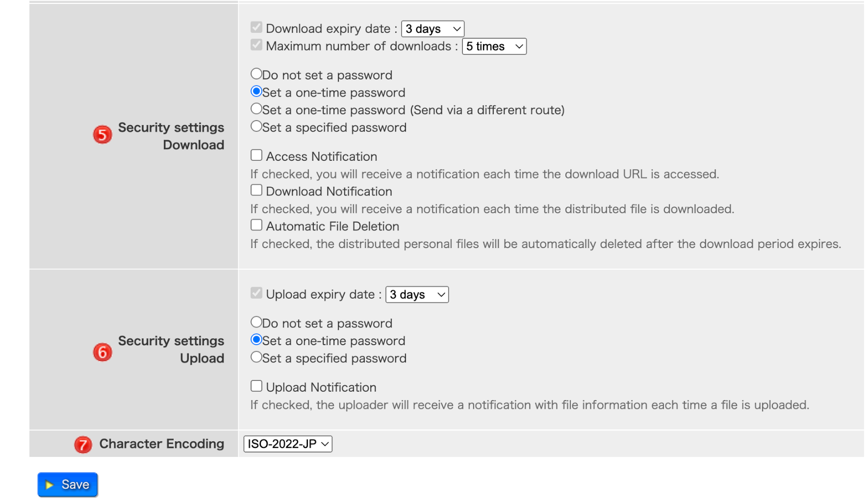Tick the Upload Notification checkbox
This screenshot has height=504, width=866.
coord(256,386)
